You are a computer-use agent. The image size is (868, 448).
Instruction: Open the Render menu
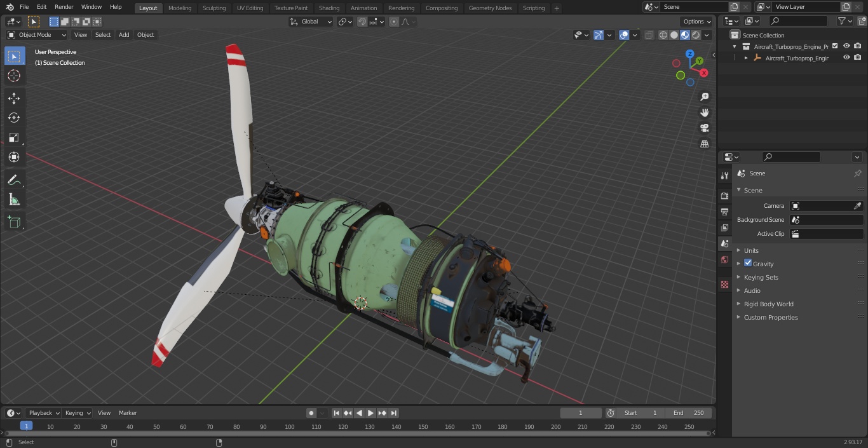click(64, 7)
